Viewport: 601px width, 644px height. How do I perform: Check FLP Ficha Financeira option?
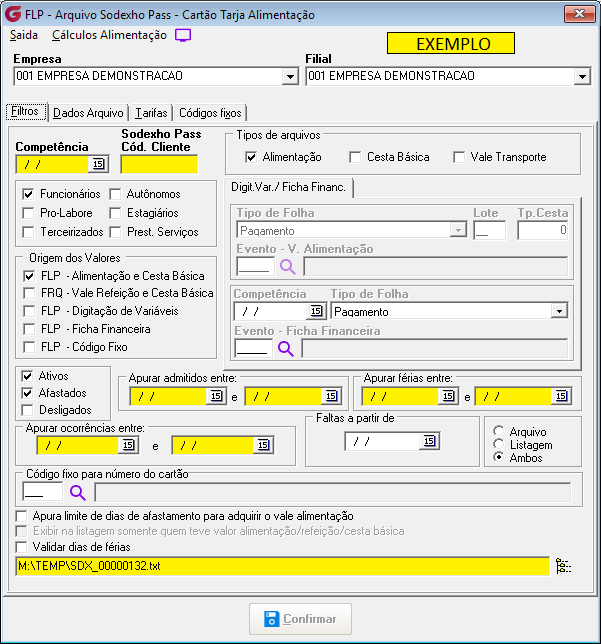pyautogui.click(x=29, y=329)
